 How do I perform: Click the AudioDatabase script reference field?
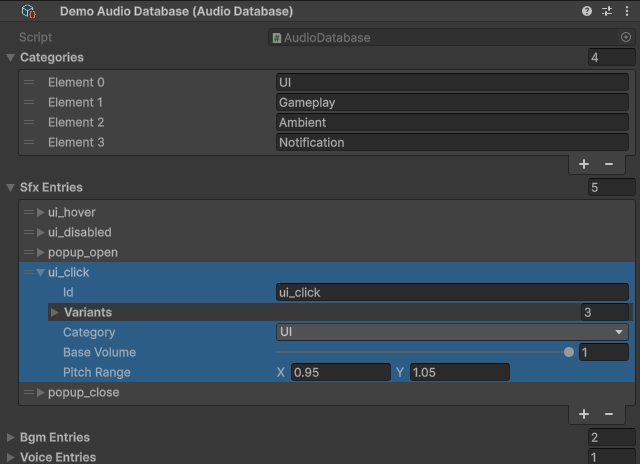click(451, 38)
